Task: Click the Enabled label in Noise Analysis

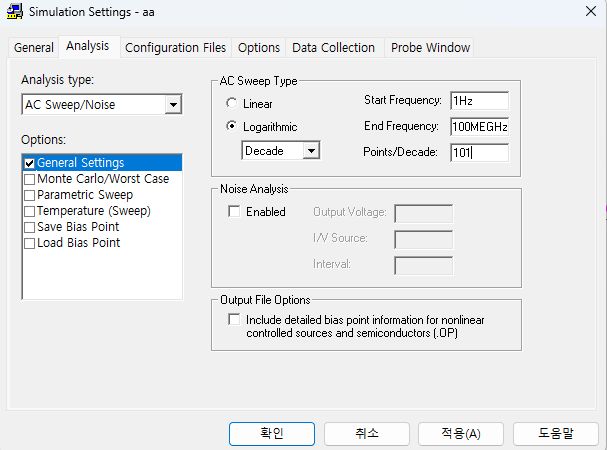Action: pos(266,212)
